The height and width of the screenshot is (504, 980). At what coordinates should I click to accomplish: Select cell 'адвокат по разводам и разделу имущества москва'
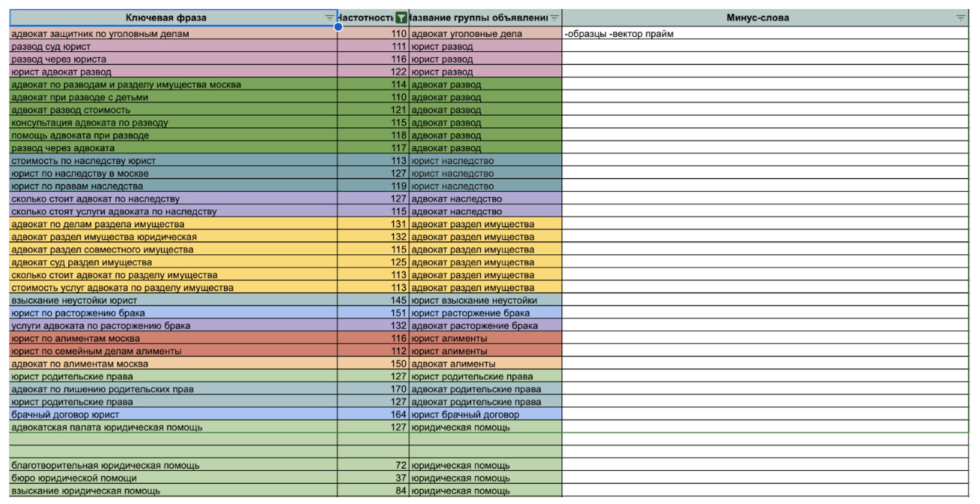pyautogui.click(x=174, y=85)
